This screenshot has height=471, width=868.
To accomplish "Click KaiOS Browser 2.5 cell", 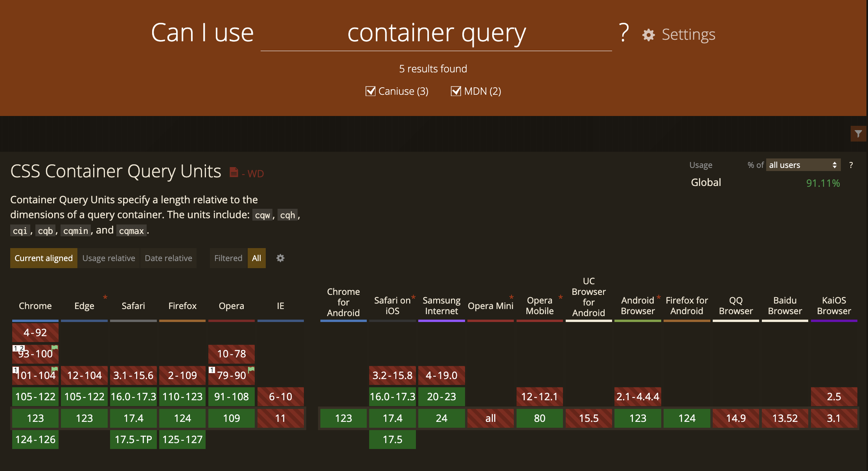I will (834, 397).
